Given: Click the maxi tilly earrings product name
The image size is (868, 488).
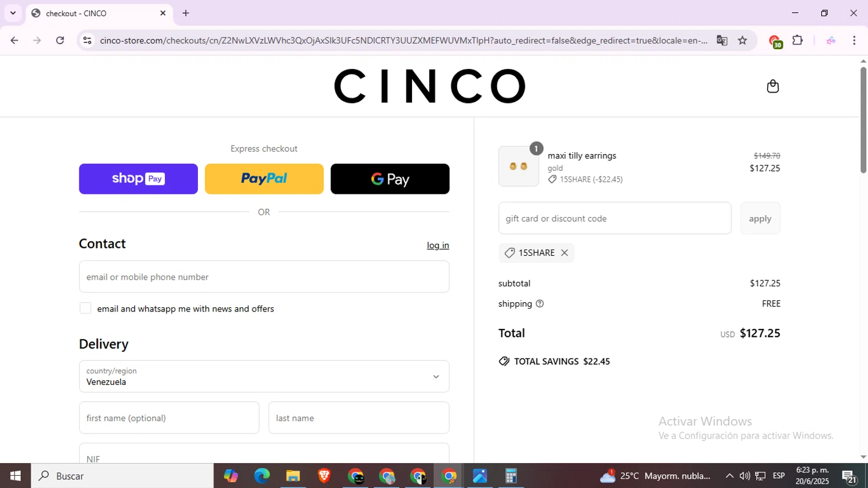Looking at the screenshot, I should click(582, 156).
